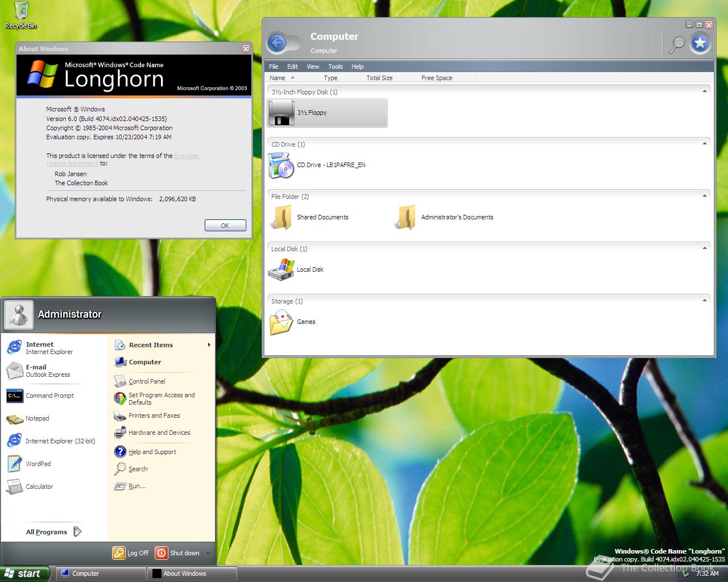The image size is (728, 582).
Task: Click OK in About Windows dialog
Action: (x=225, y=226)
